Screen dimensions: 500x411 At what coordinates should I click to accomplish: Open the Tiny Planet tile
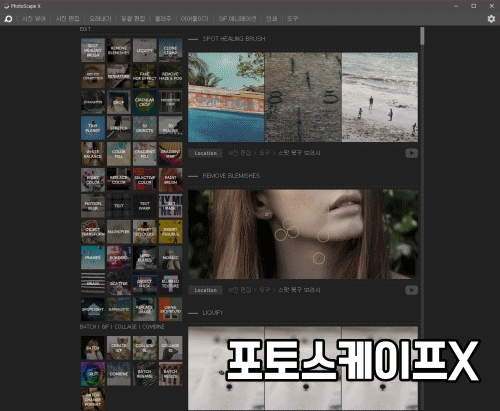pos(93,128)
